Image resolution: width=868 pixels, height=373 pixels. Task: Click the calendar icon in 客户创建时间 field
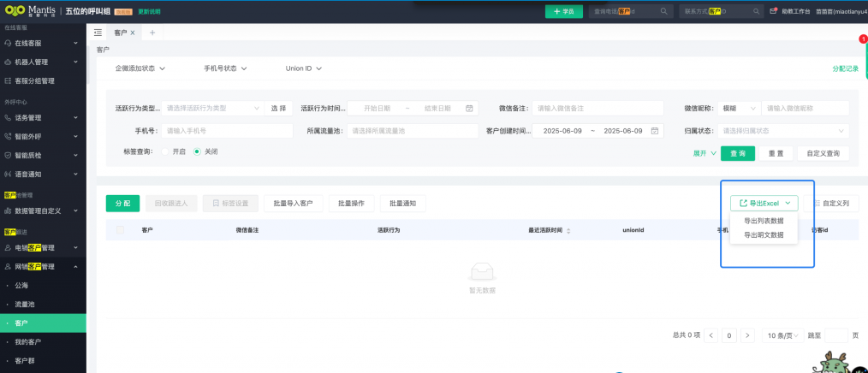pos(655,131)
